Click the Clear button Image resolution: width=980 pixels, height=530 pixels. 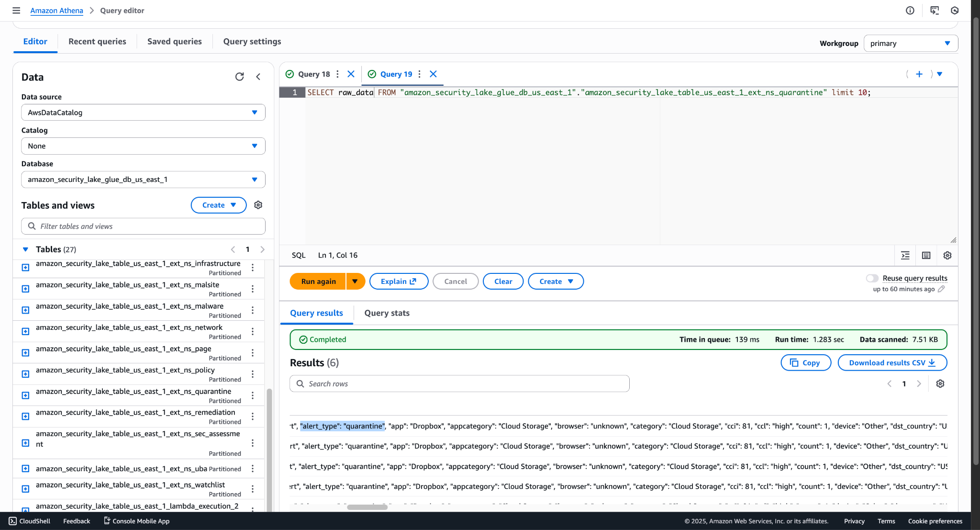coord(503,281)
